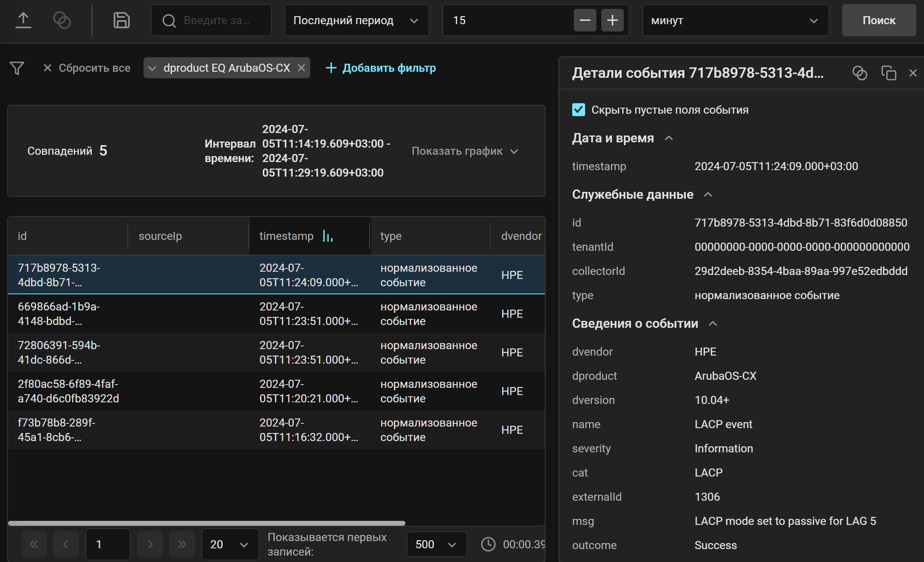Open correlation view via overlapping circles toolbar icon
Image resolution: width=924 pixels, height=562 pixels.
pos(62,20)
